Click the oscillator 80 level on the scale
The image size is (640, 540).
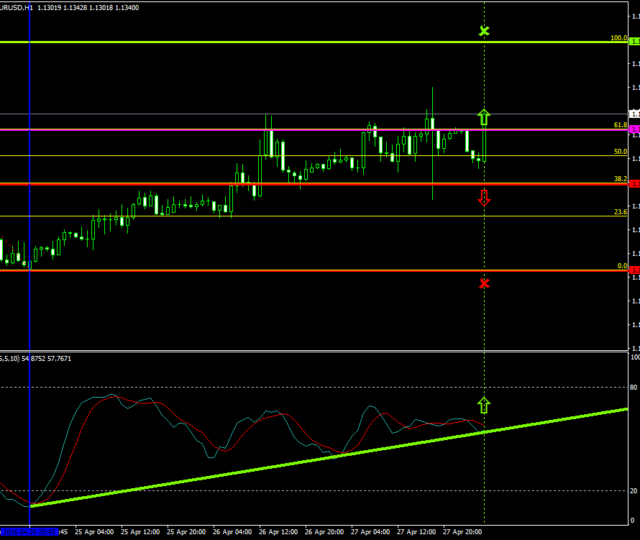pos(634,387)
